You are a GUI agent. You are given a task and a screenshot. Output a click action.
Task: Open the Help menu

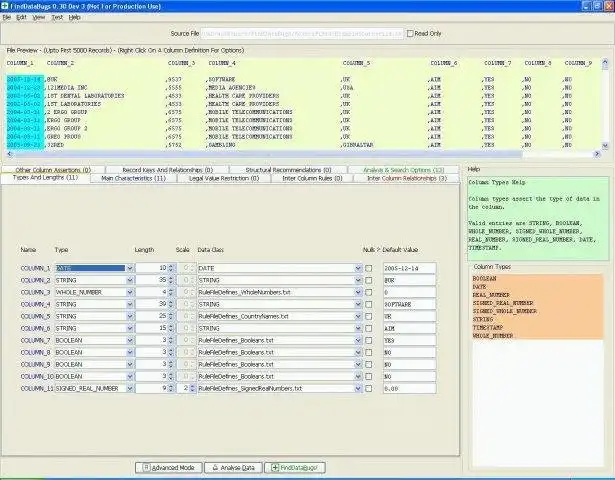point(75,17)
